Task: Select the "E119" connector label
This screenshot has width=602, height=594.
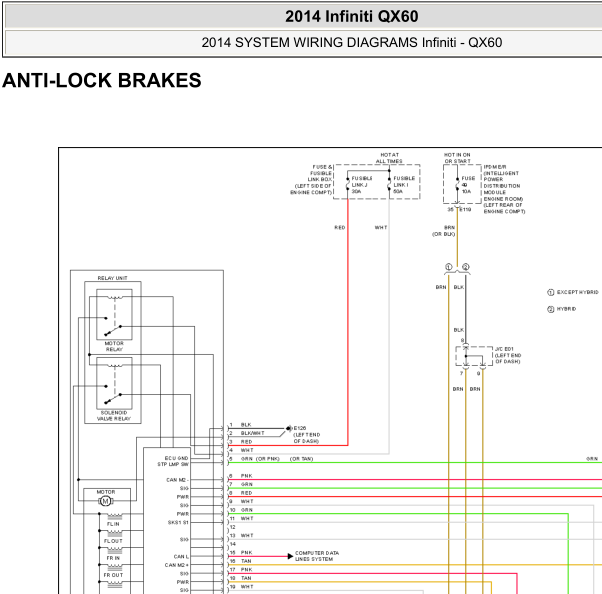Action: click(x=465, y=210)
